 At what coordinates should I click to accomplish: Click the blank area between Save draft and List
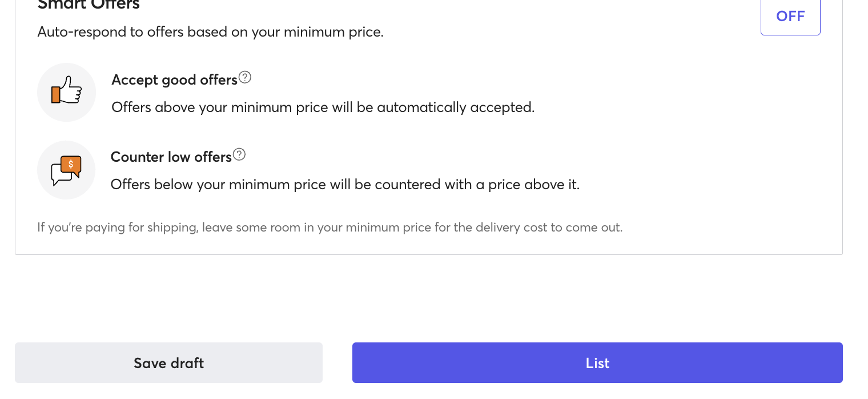coord(337,362)
